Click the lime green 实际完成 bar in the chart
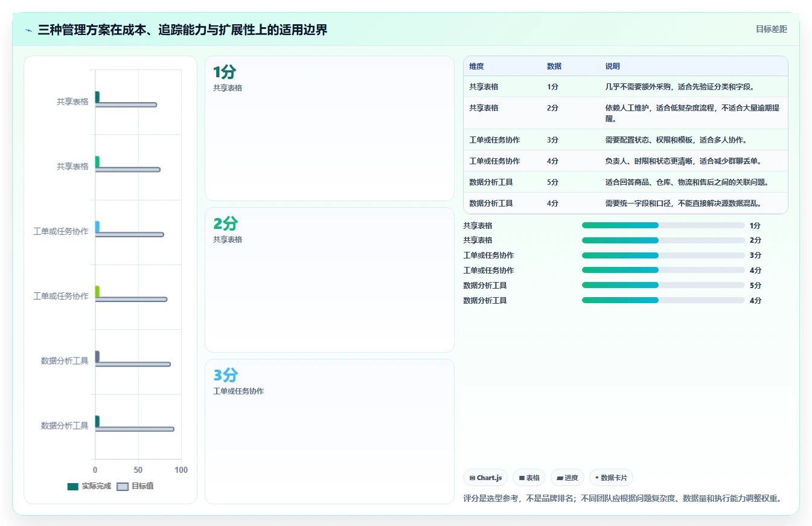This screenshot has height=526, width=812. tap(97, 292)
